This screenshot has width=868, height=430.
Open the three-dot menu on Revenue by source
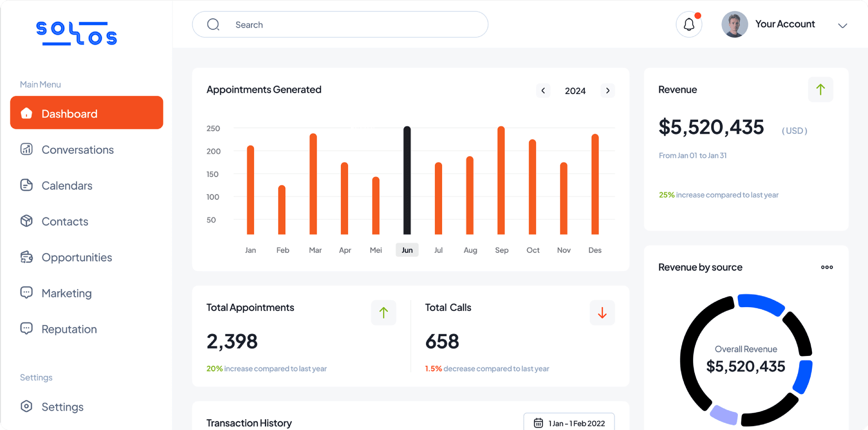pos(827,267)
